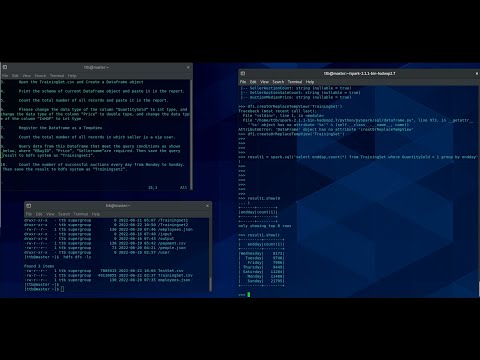Screen dimensions: 480x360
Task: Open Help menu in pyspark terminal
Action: click(x=310, y=82)
